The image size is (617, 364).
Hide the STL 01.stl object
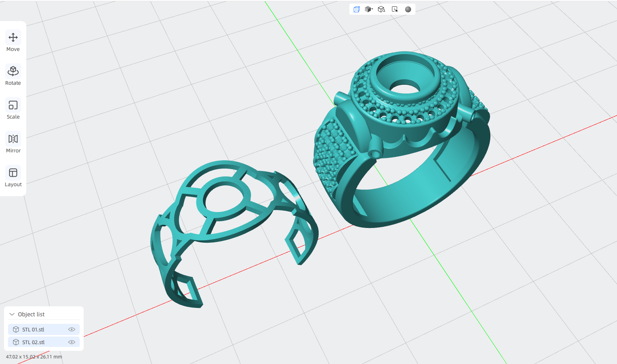72,329
